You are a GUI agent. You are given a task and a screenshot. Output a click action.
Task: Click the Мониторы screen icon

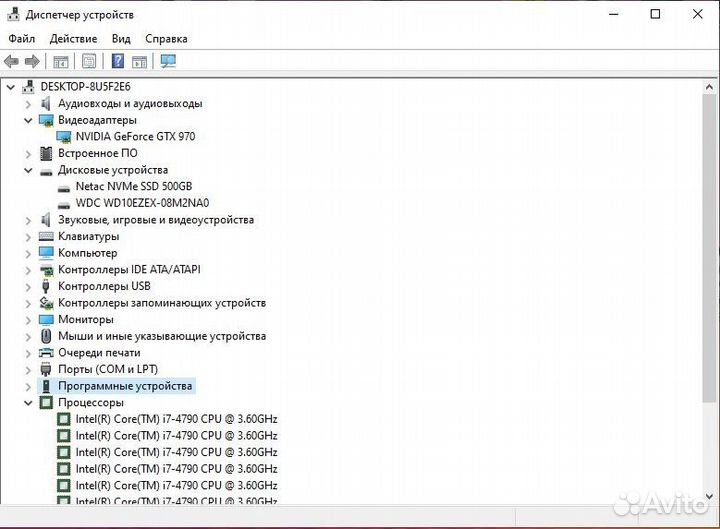tap(46, 320)
